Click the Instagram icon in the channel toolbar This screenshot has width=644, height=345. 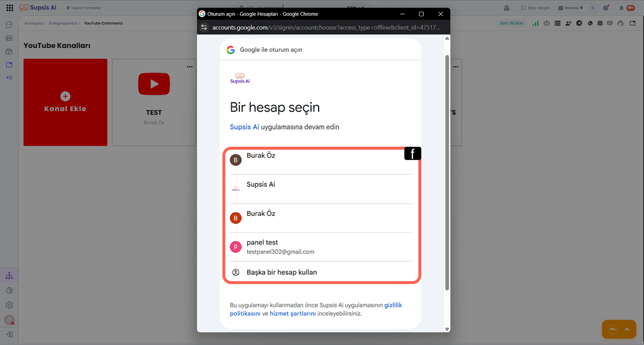600,23
